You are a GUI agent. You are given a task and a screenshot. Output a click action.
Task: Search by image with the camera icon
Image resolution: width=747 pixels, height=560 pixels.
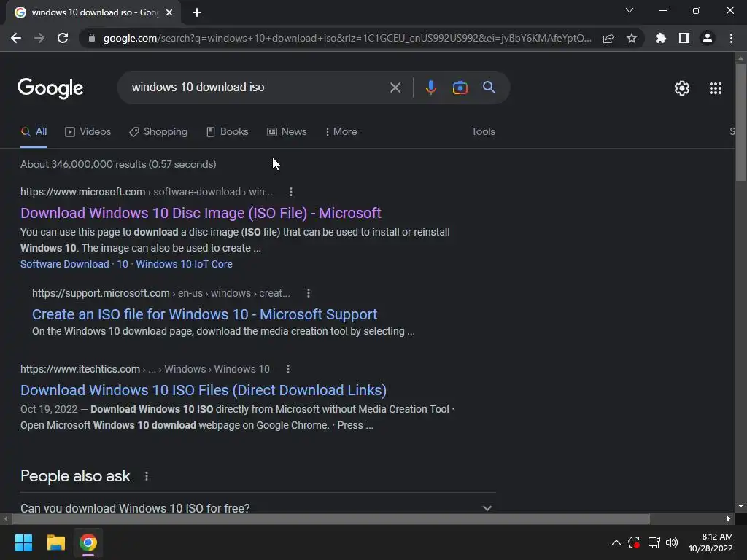point(460,87)
